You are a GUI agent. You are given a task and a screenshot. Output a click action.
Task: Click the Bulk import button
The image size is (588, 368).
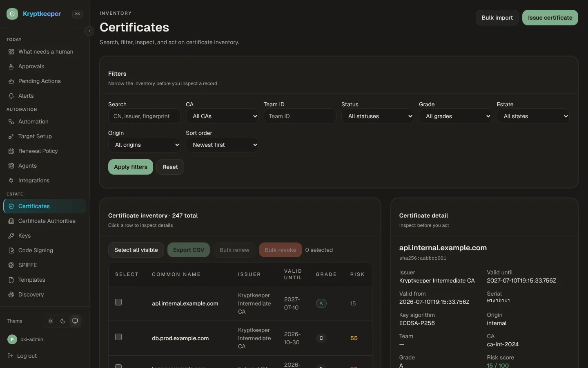tap(497, 18)
